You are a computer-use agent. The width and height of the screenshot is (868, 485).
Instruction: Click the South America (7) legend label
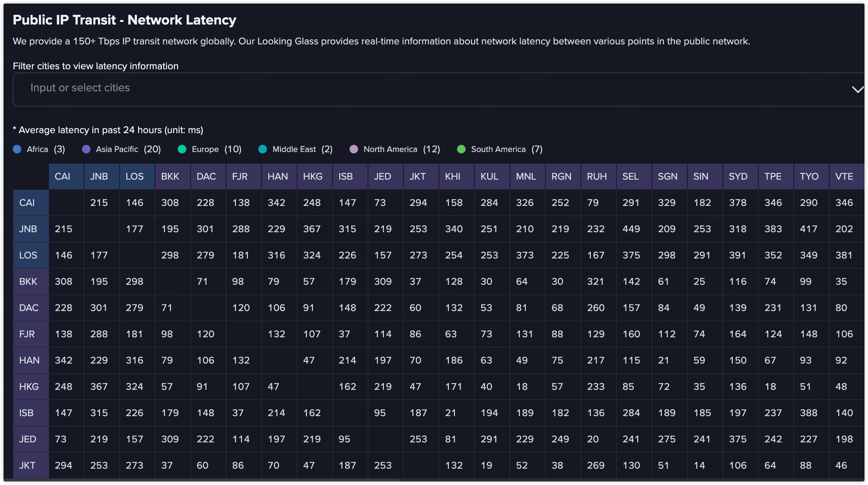click(x=506, y=149)
